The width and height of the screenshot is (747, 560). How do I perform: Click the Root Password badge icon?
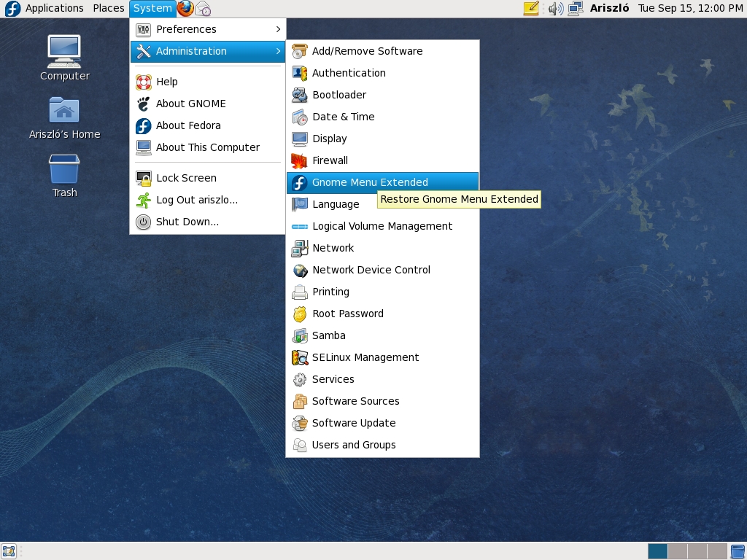tap(300, 314)
